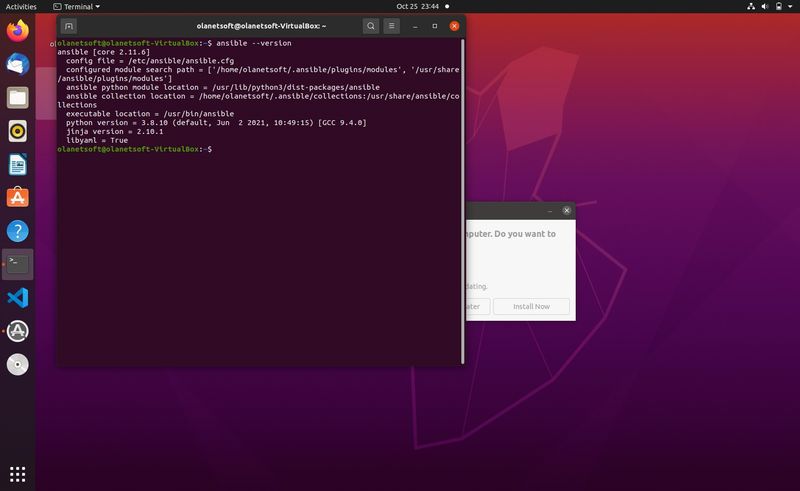Screen dimensions: 800x491
Task: Open Software Updater in the dock
Action: (17, 331)
